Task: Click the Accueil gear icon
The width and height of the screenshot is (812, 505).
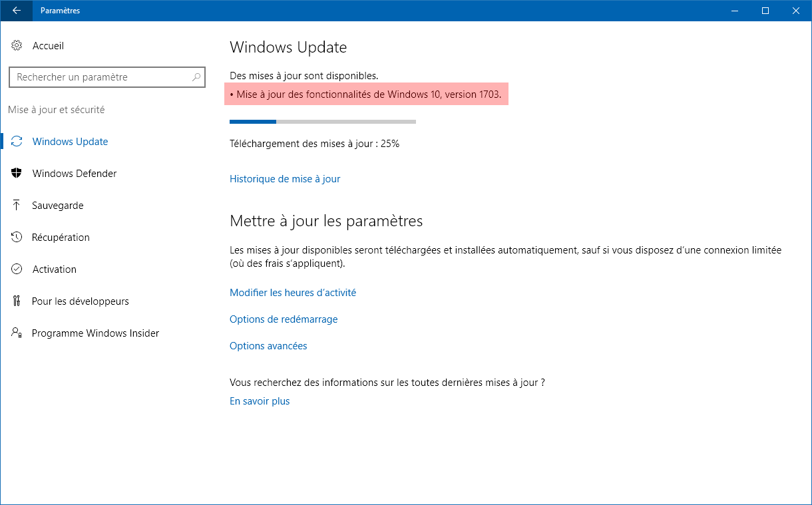Action: pyautogui.click(x=17, y=46)
